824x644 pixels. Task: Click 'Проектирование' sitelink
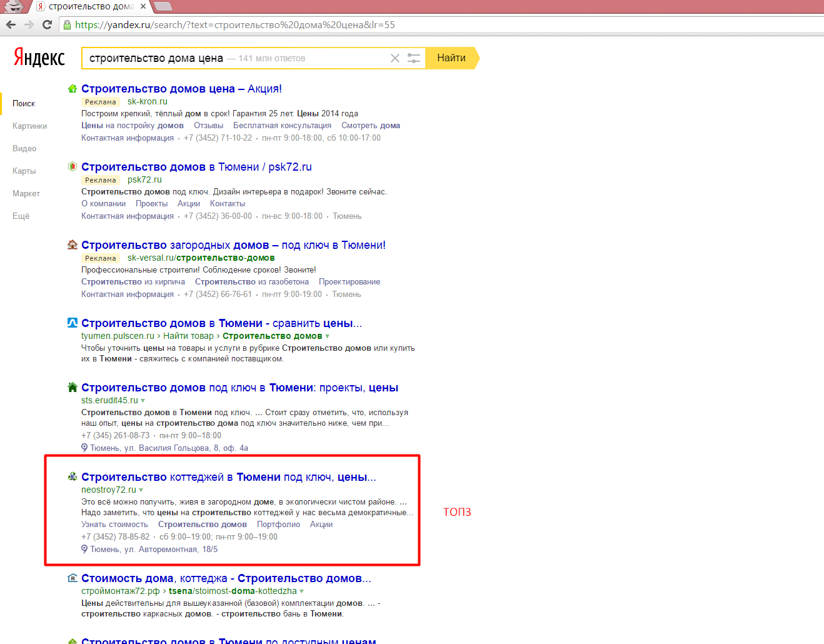[349, 282]
